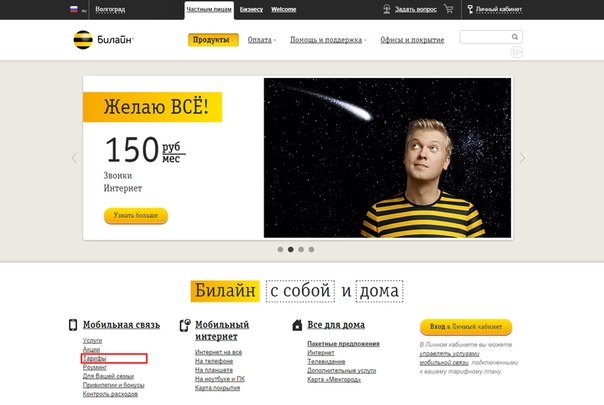Click the Узнать больше button
The image size is (604, 405).
pyautogui.click(x=136, y=215)
